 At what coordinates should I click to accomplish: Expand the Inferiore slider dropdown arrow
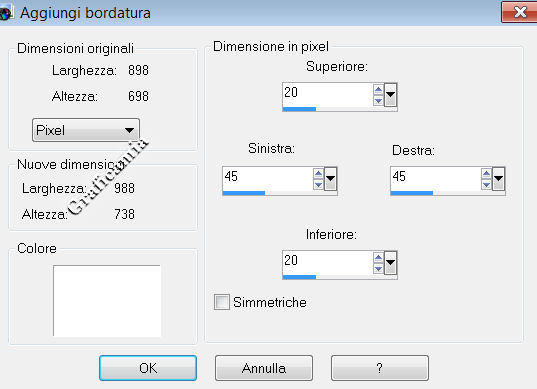[x=390, y=263]
